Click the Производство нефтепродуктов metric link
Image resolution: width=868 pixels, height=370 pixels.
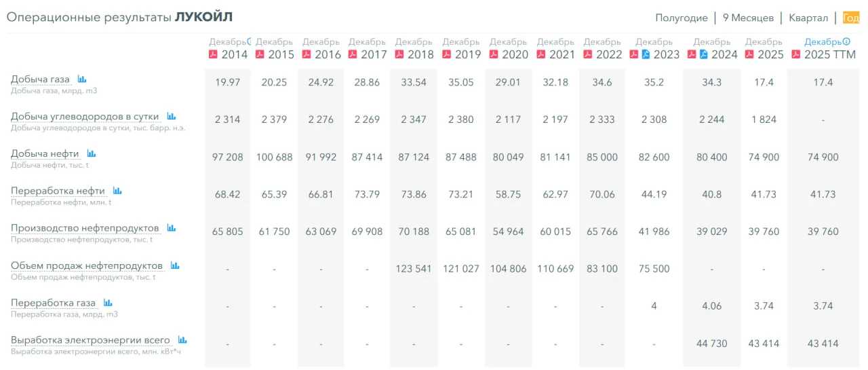[x=85, y=228]
